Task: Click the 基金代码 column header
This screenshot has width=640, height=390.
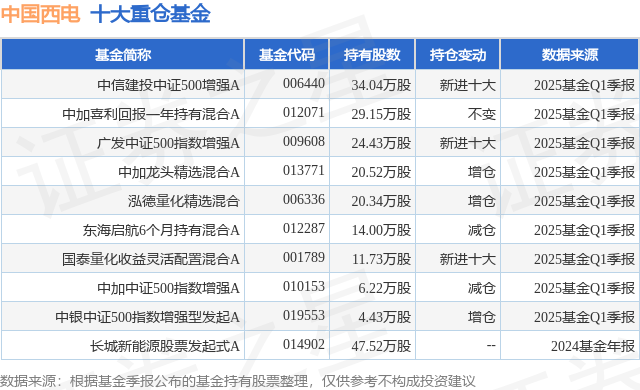Action: (287, 55)
